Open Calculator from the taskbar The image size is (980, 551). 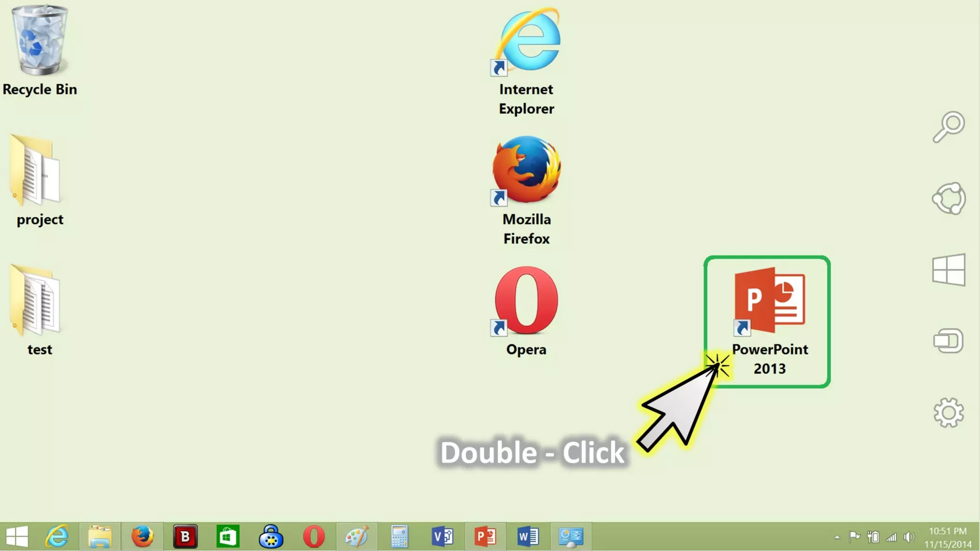pyautogui.click(x=399, y=536)
